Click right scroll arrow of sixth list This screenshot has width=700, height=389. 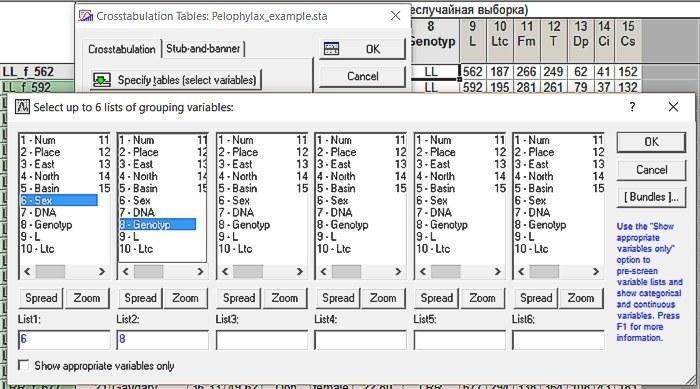[x=596, y=272]
